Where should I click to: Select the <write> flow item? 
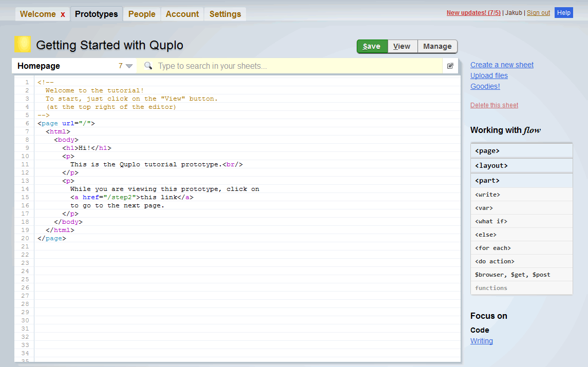coord(522,195)
